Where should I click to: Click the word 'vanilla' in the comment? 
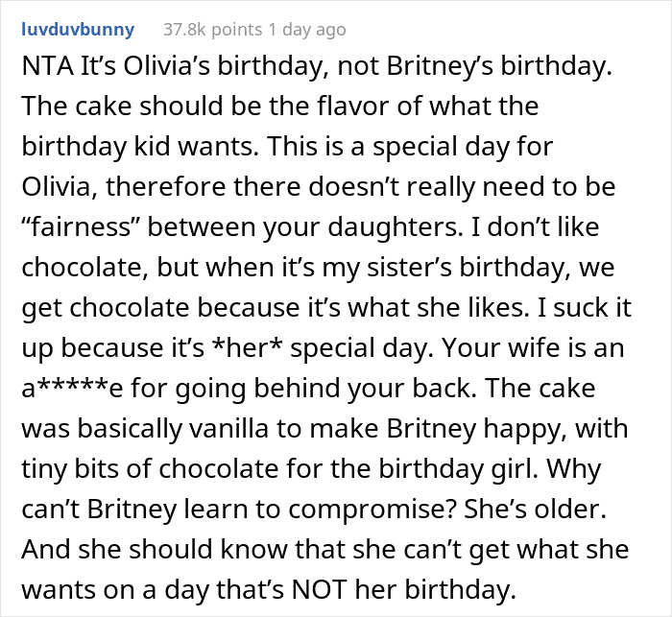pyautogui.click(x=228, y=428)
